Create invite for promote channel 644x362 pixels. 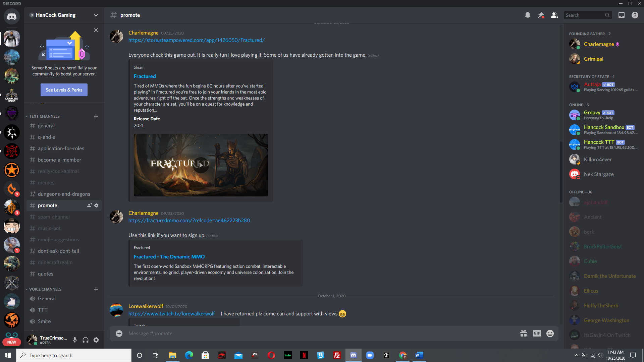tap(90, 205)
